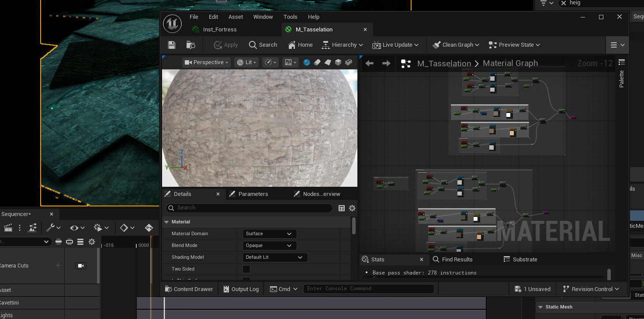Open the Sequencer eye view options
The image size is (644, 319).
[x=77, y=228]
